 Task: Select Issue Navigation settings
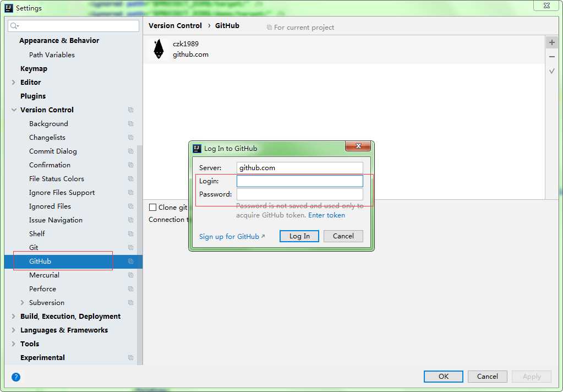(56, 220)
